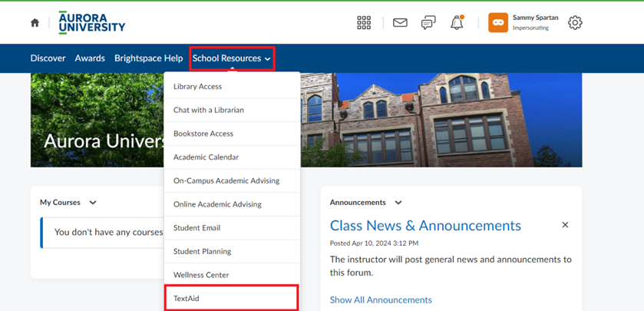
Task: Click the Impersonating label under username
Action: coord(530,28)
